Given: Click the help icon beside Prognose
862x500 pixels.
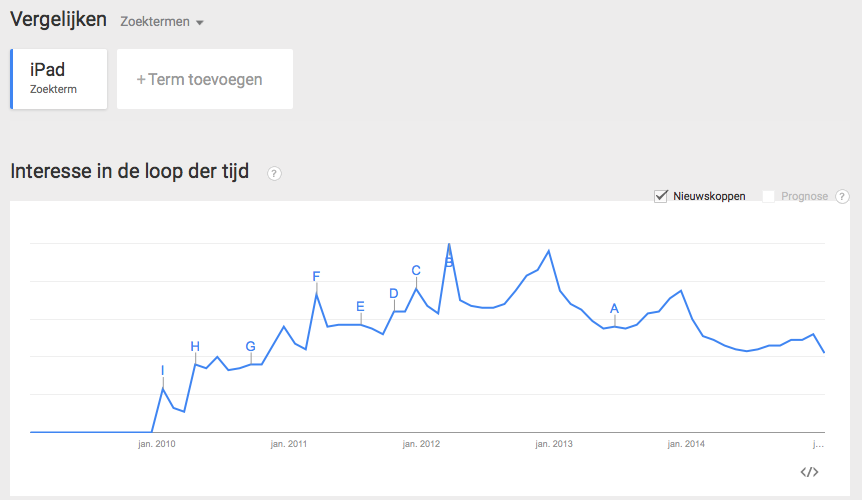Looking at the screenshot, I should click(x=842, y=196).
